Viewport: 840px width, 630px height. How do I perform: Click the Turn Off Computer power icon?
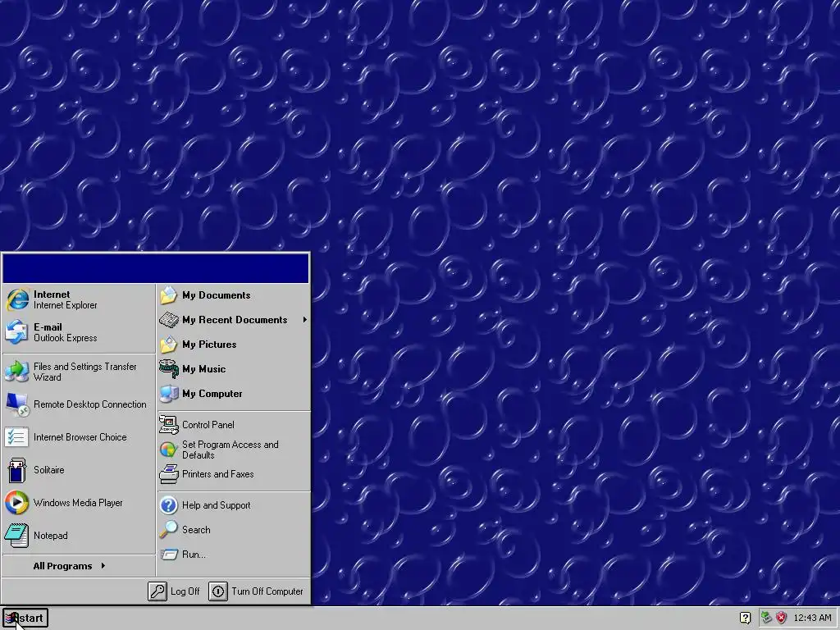tap(218, 591)
